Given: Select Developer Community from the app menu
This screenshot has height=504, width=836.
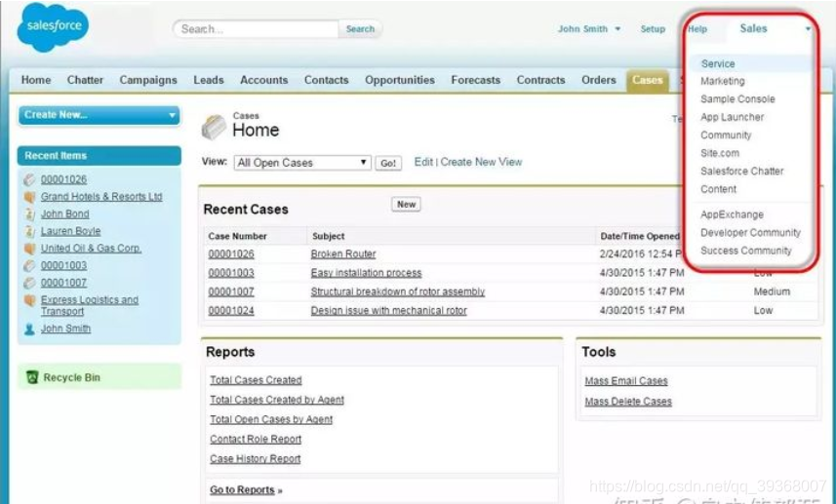Looking at the screenshot, I should (750, 233).
